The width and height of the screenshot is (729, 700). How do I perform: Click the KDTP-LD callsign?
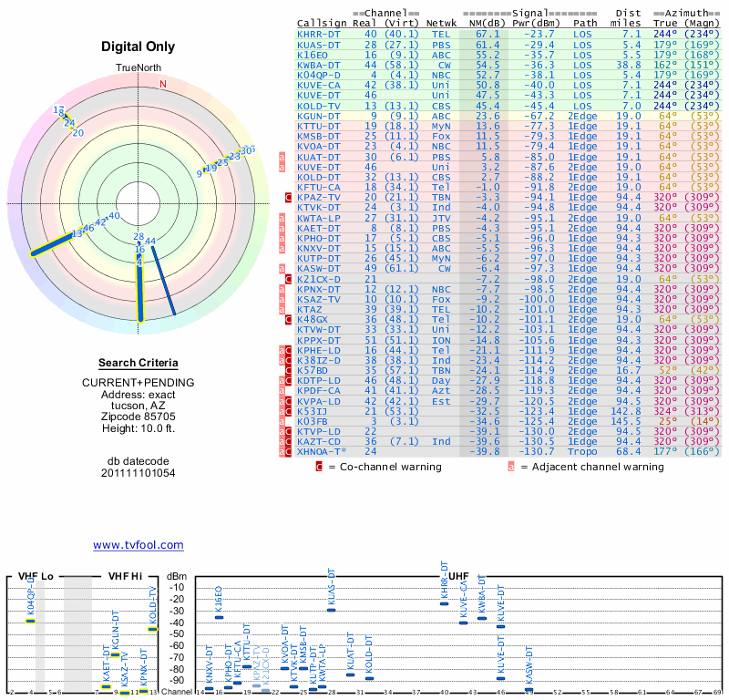pyautogui.click(x=318, y=380)
